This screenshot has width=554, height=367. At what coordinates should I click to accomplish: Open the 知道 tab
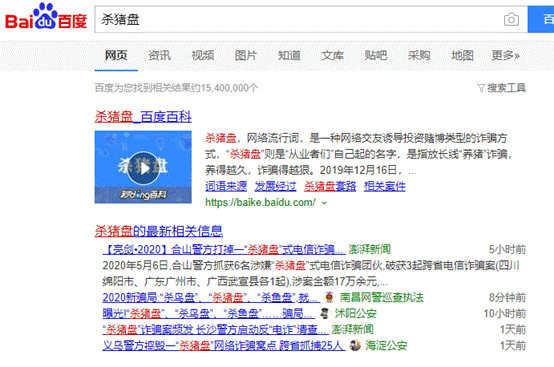point(289,55)
